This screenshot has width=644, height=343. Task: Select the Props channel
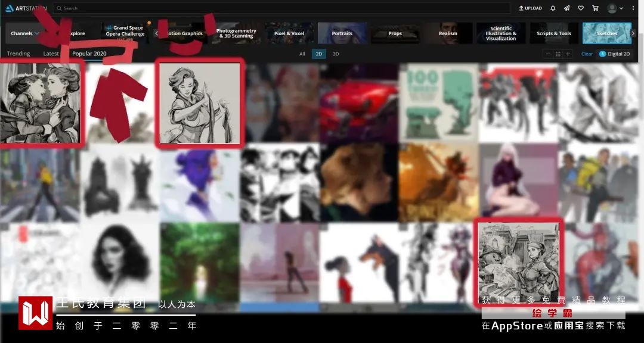tap(395, 33)
